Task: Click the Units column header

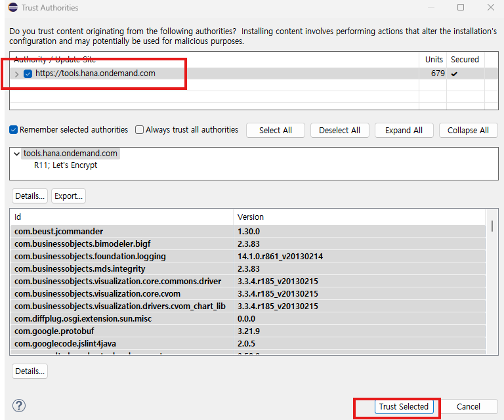Action: pos(433,60)
